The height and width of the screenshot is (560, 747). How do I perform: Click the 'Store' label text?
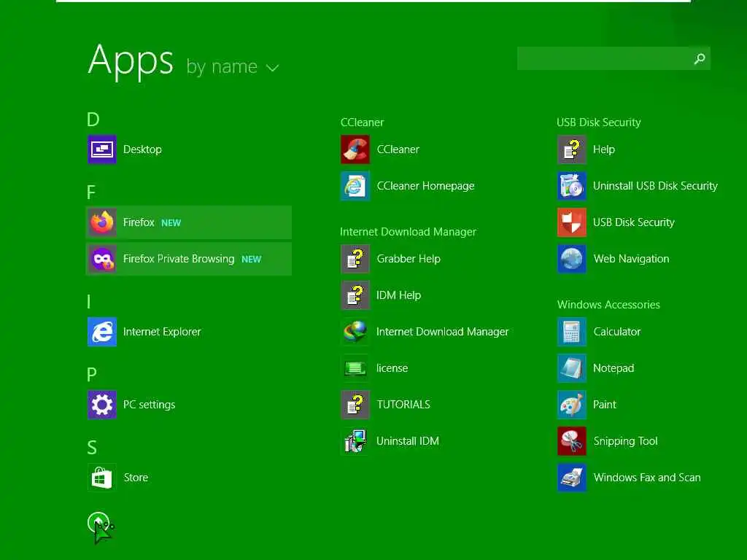pyautogui.click(x=136, y=478)
